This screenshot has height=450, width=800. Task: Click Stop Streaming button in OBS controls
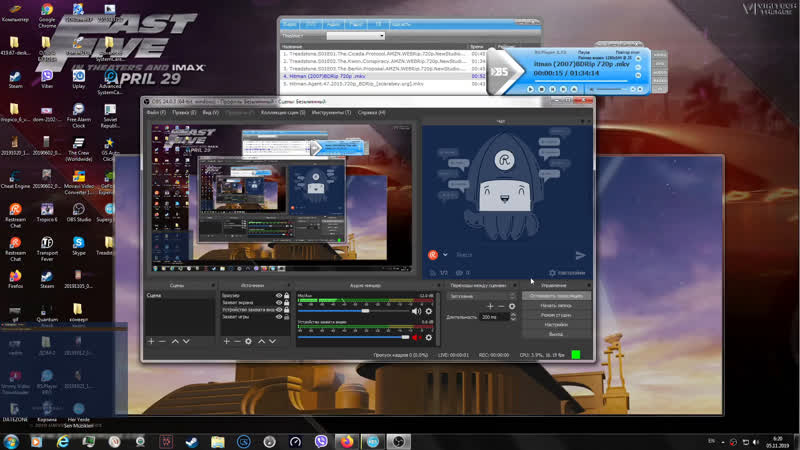(556, 296)
